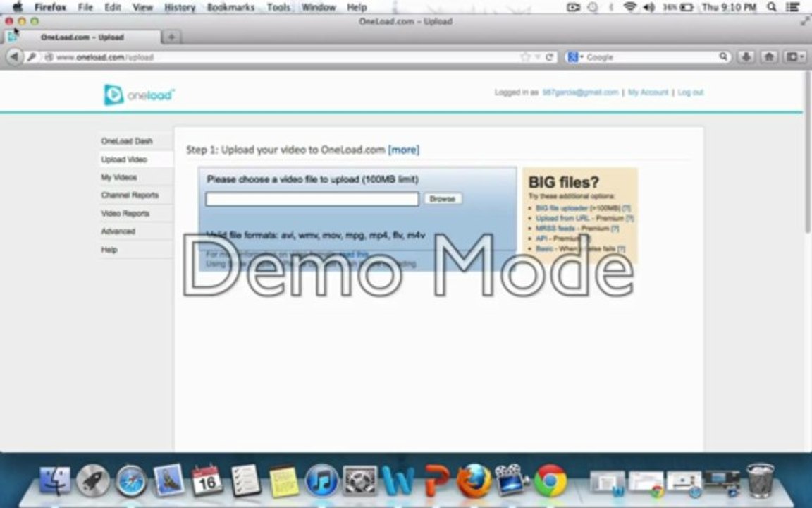812x508 pixels.
Task: Open the Edit menu
Action: coord(112,7)
